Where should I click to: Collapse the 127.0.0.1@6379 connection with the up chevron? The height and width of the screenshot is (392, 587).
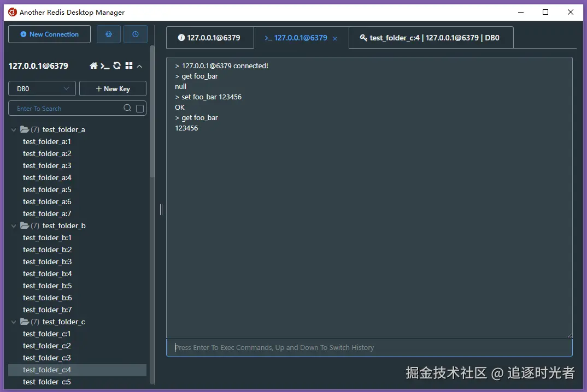pos(139,66)
